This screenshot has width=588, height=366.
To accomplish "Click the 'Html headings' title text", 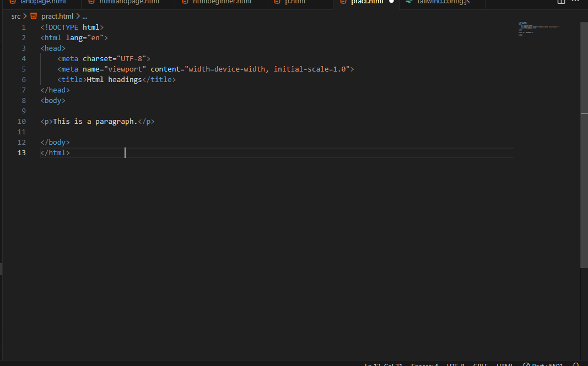I will pos(115,79).
